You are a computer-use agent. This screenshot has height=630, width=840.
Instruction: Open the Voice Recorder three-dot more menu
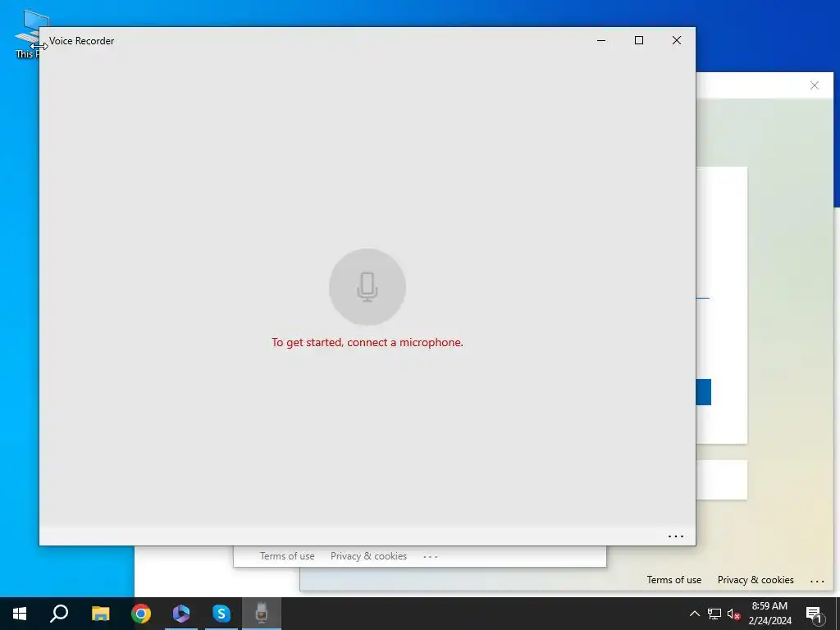(676, 536)
